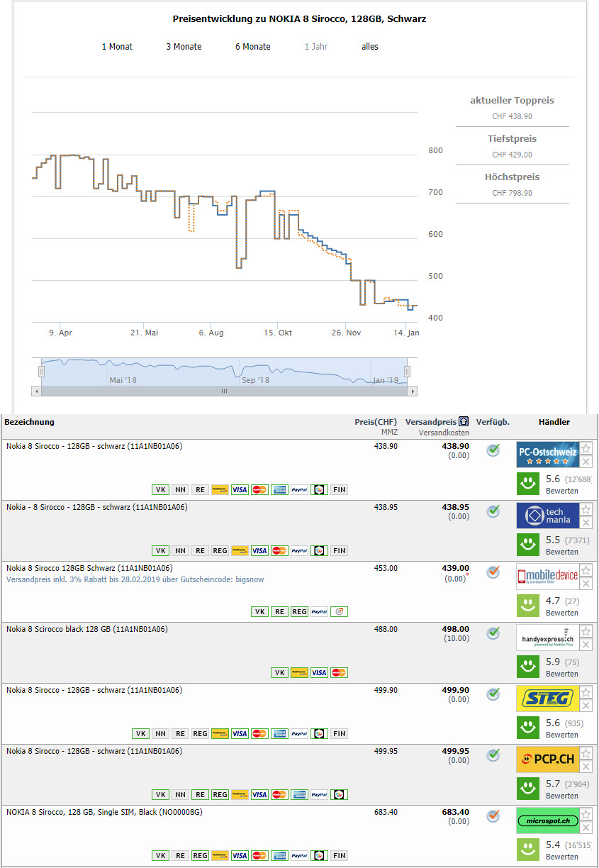Open the microspot.ch merchant logo
599x868 pixels.
(548, 820)
